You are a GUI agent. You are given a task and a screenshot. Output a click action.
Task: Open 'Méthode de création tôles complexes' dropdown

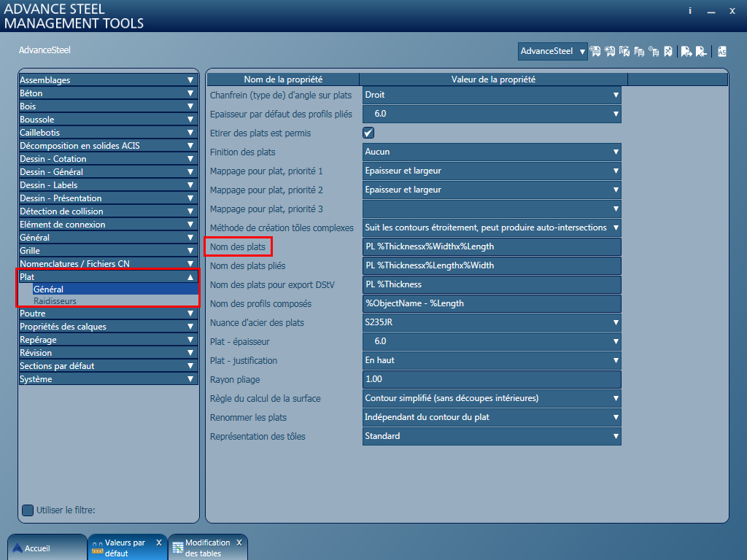[x=492, y=227]
